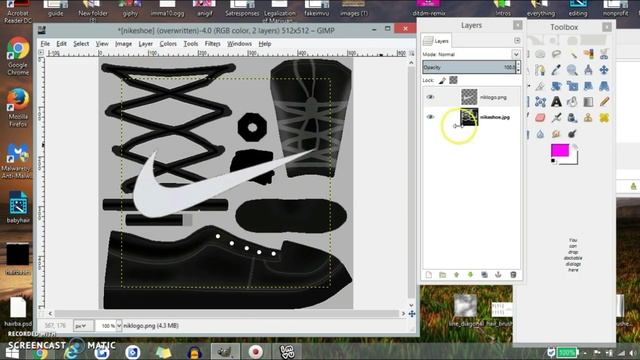
Task: Select the Heal tool
Action: (604, 118)
